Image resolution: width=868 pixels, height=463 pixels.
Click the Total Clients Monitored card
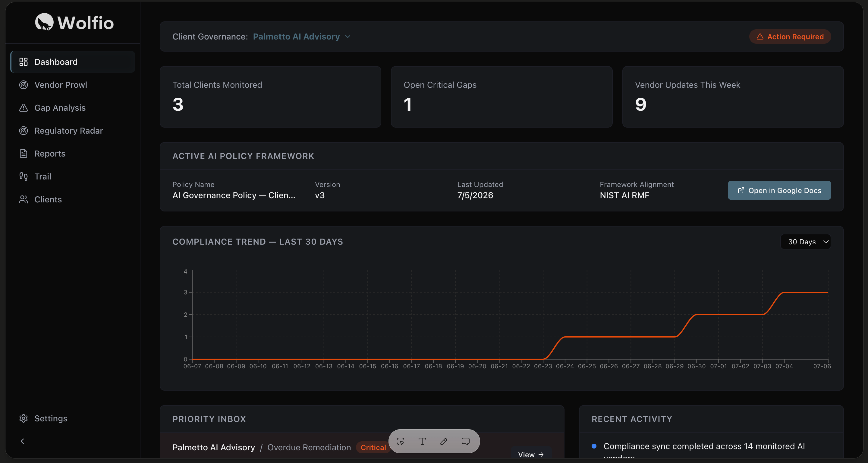point(270,97)
